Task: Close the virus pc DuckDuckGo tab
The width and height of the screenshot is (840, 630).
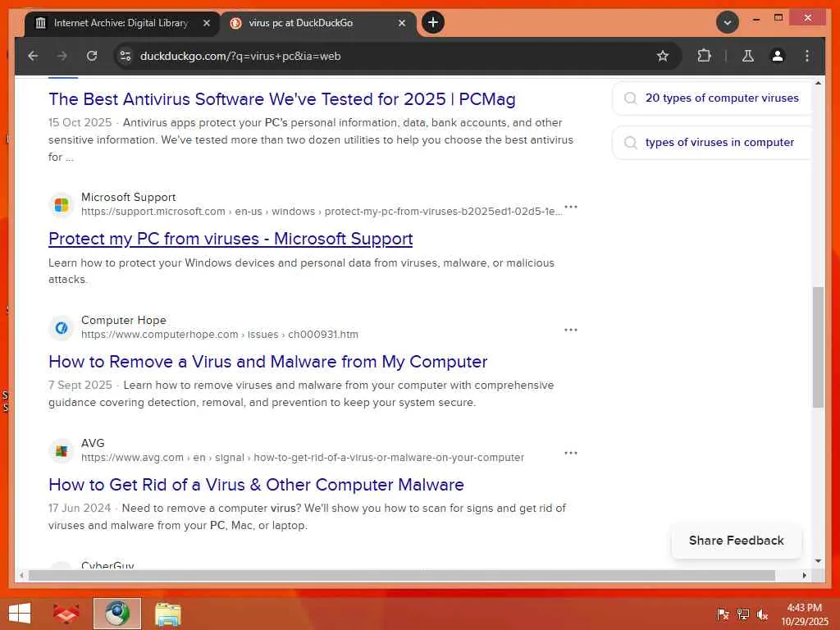Action: (402, 23)
